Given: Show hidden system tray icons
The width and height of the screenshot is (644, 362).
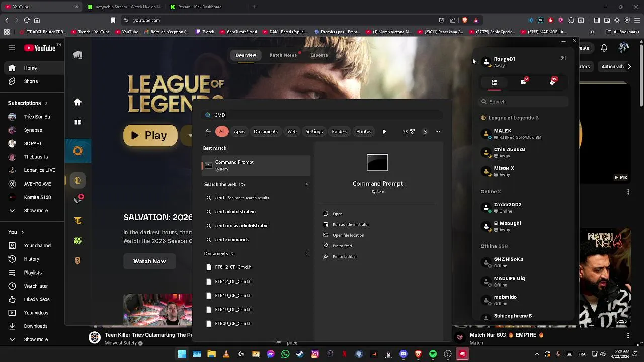Looking at the screenshot, I should (537, 354).
